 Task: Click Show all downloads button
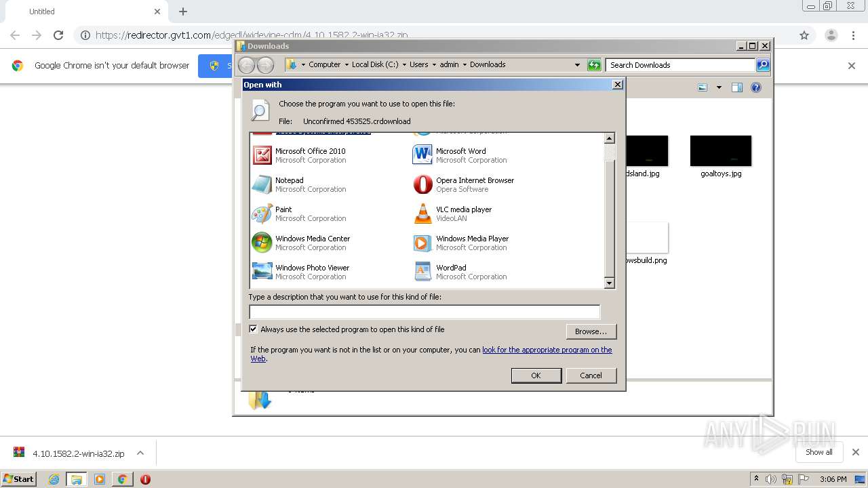point(818,452)
